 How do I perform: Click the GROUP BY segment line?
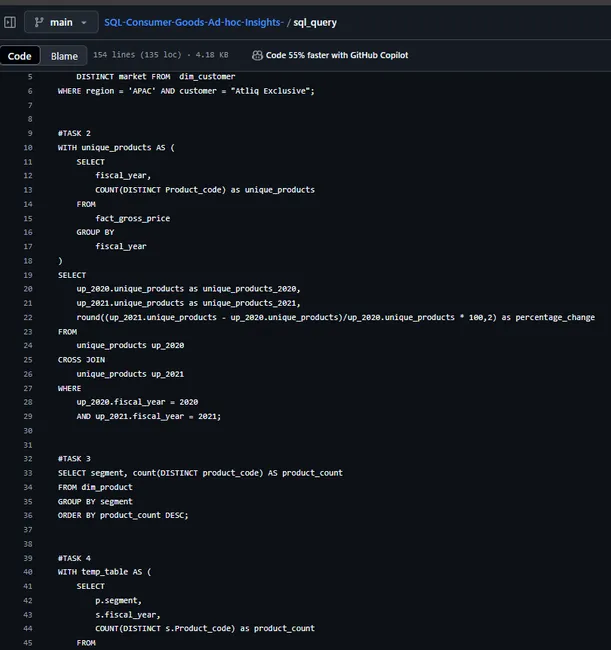pos(95,502)
